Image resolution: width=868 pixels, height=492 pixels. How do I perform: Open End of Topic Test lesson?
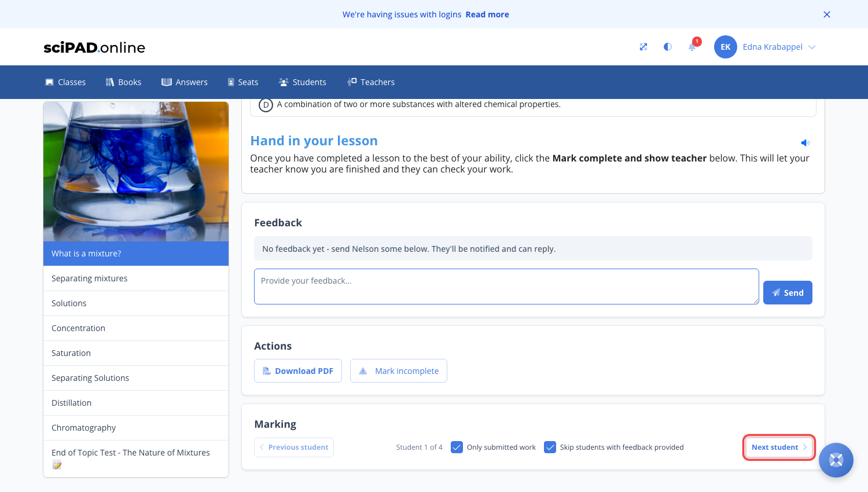(136, 458)
